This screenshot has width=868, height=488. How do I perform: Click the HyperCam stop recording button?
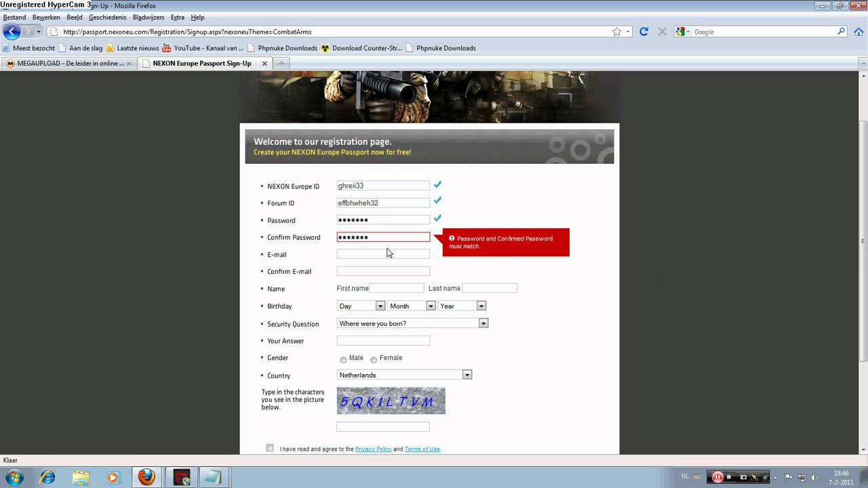[729, 477]
